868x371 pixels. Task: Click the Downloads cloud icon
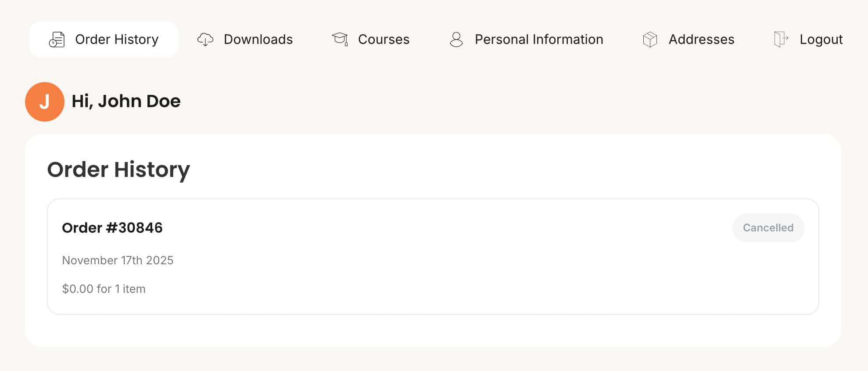coord(205,40)
